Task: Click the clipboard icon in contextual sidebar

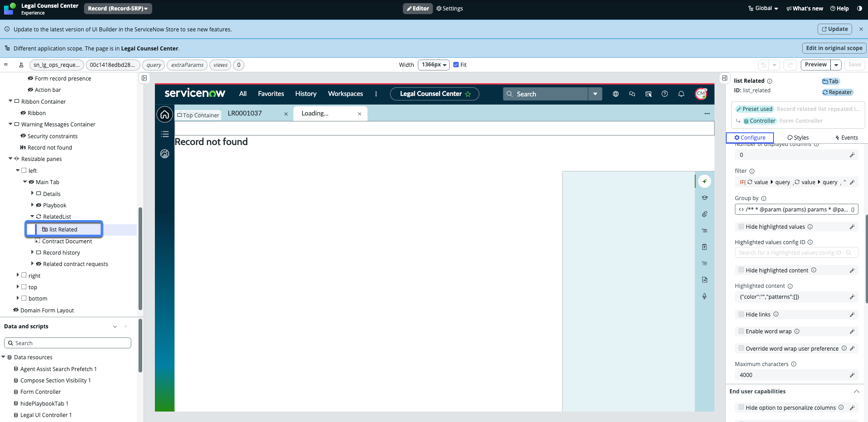Action: pyautogui.click(x=704, y=247)
